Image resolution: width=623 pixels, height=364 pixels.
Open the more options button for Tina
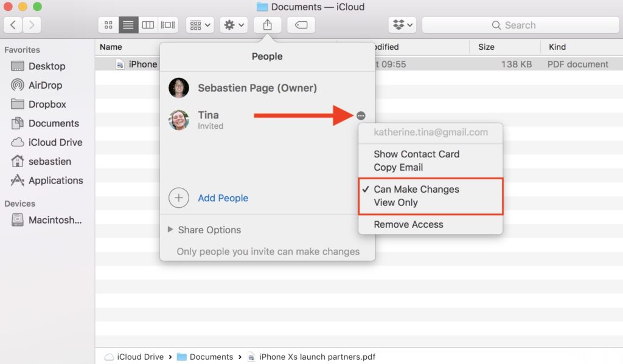361,115
